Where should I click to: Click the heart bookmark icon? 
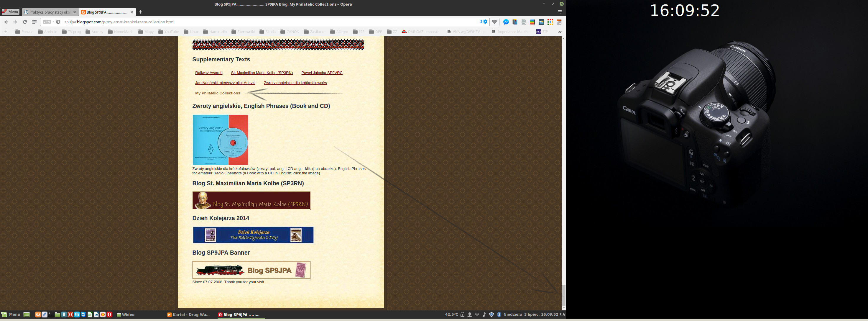coord(494,22)
